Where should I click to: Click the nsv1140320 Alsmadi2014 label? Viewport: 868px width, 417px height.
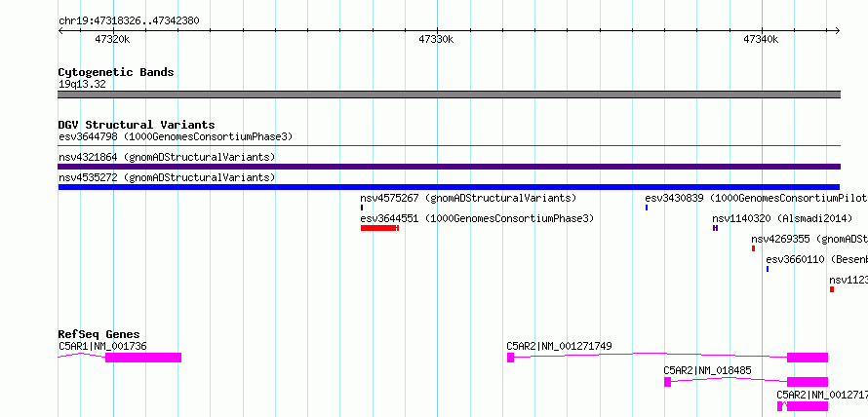(782, 218)
